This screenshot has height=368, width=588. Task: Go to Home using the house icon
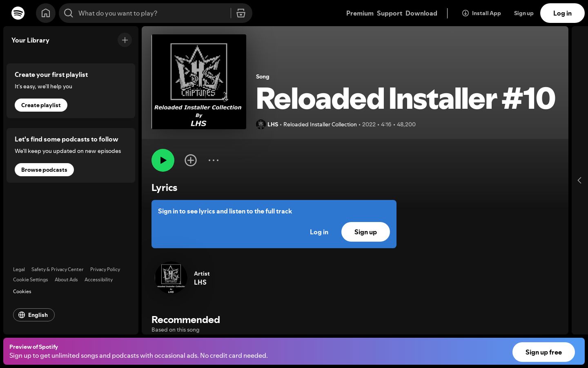coord(46,13)
